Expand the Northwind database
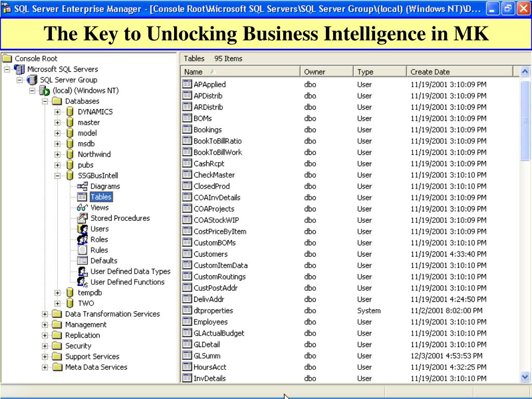Screen dimensions: 532x399 click(x=57, y=155)
